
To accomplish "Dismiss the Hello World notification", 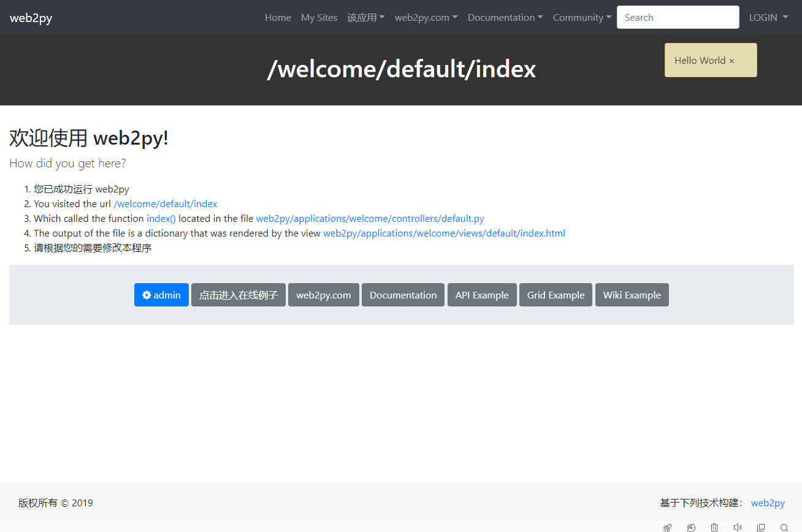I will click(x=731, y=61).
